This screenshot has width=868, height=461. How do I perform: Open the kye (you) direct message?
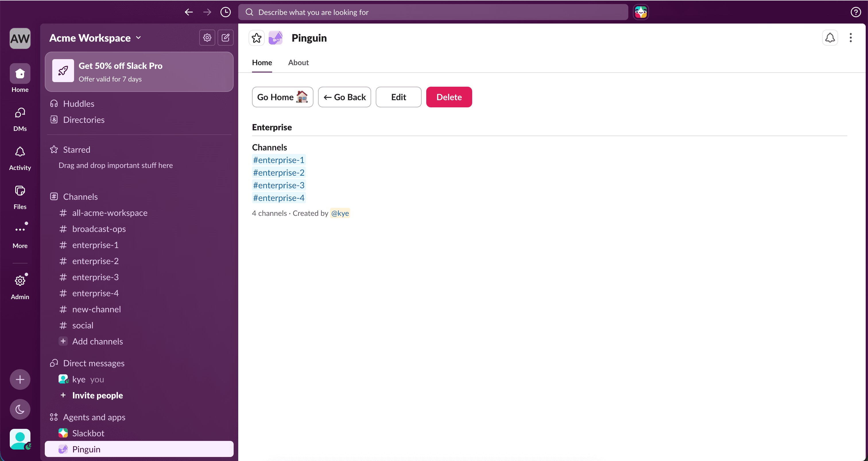pos(139,379)
